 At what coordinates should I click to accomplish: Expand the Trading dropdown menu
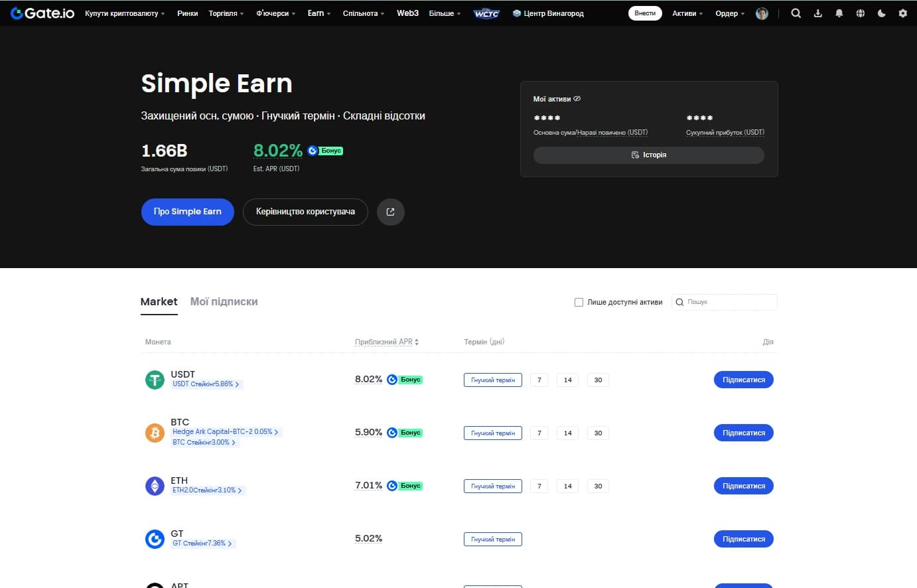[226, 13]
